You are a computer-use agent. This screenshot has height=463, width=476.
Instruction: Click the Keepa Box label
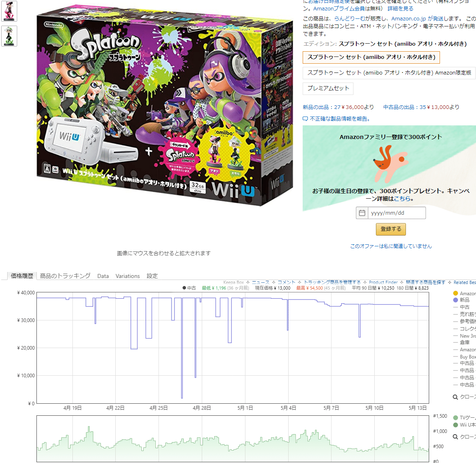point(233,282)
